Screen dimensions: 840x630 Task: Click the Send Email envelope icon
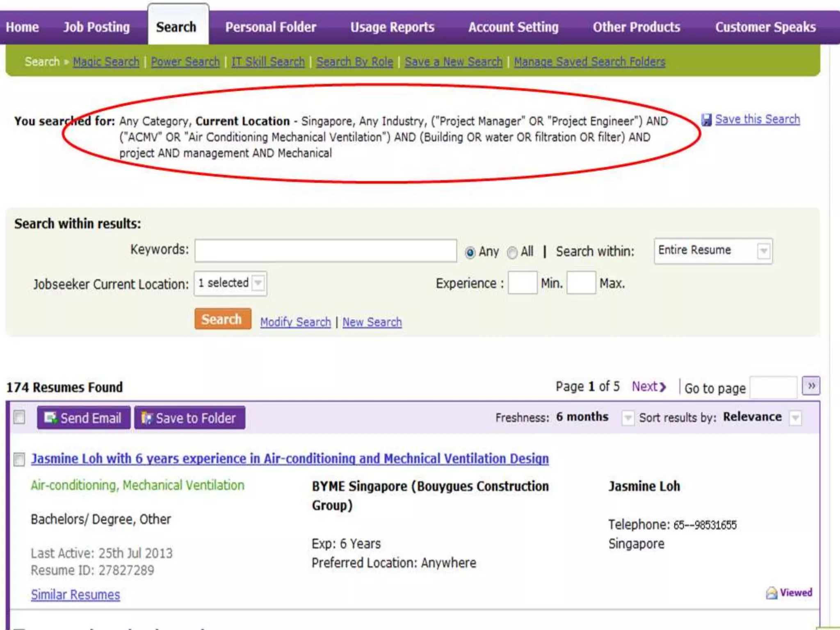[x=50, y=418]
